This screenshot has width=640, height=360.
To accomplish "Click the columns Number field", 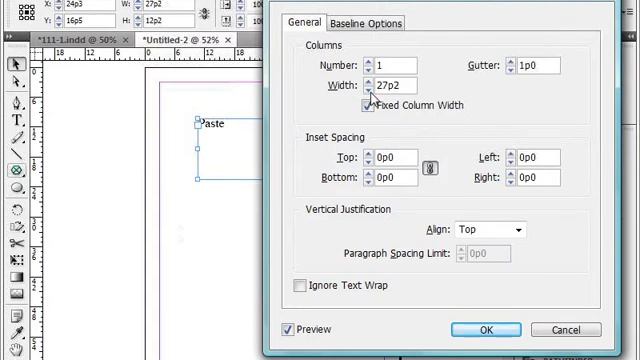I will click(396, 66).
